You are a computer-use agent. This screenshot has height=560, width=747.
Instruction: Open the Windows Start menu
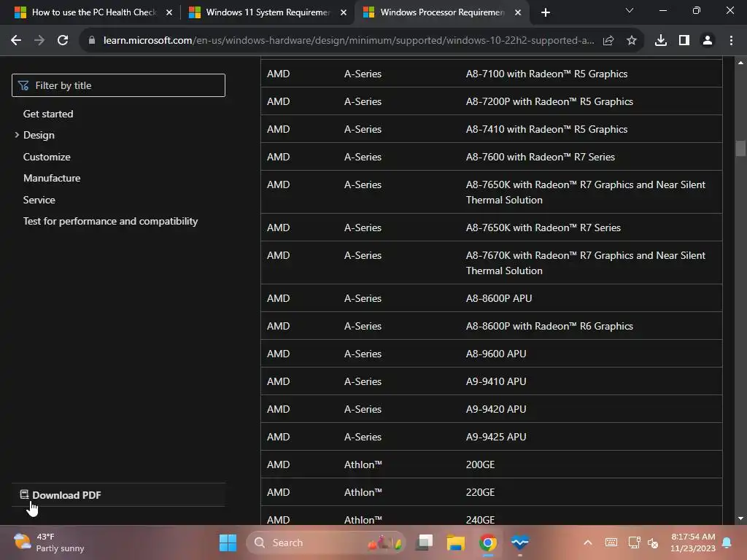click(228, 542)
